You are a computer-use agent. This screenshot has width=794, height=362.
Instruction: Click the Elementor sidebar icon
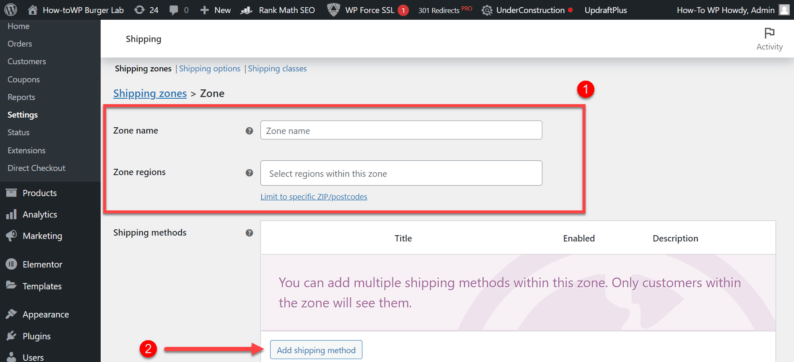click(11, 264)
